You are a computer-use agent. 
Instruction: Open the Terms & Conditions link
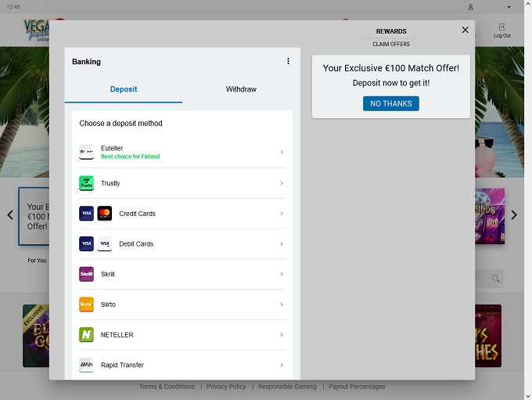pyautogui.click(x=167, y=387)
